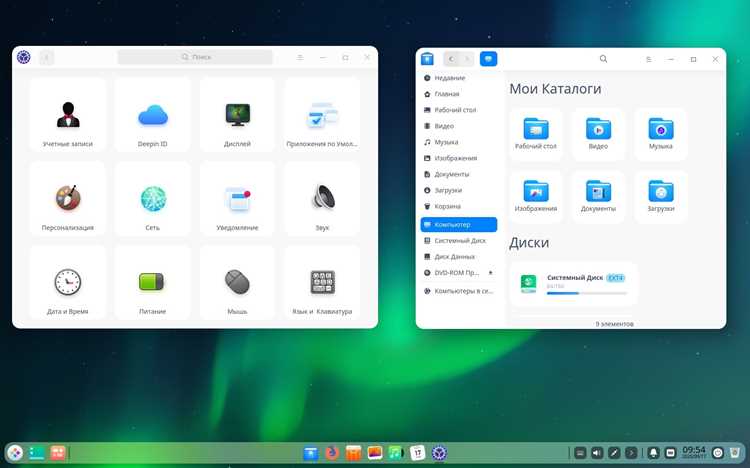Image resolution: width=750 pixels, height=468 pixels.
Task: Select Рабочий стол in the sidebar
Action: [459, 110]
